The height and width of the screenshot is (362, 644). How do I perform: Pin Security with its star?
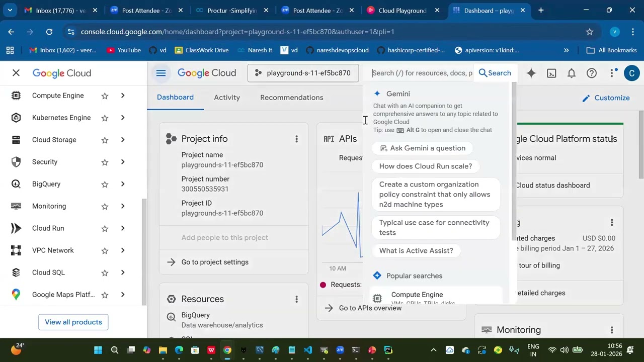click(x=105, y=162)
